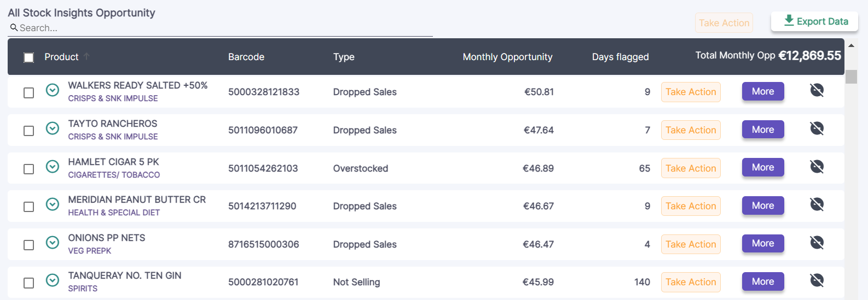Check the box for Onions PP Nets
Viewport: 868px width, 300px height.
click(29, 245)
